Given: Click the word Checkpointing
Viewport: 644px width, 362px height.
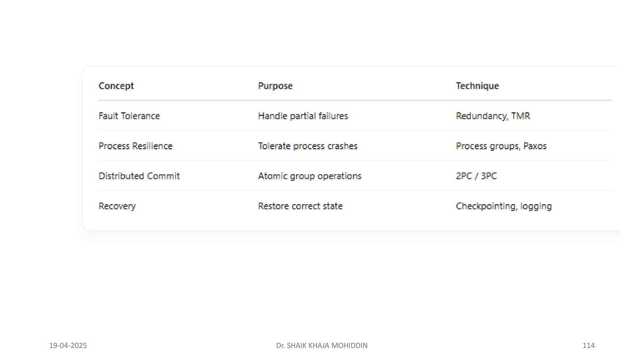Looking at the screenshot, I should (486, 206).
